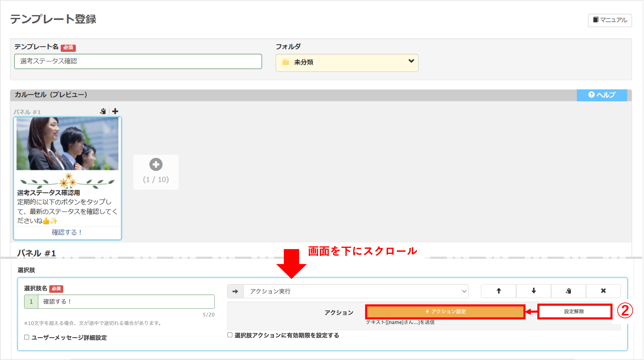Click the 選考ステータス確認用 preview title
The image size is (644, 360).
tap(48, 193)
